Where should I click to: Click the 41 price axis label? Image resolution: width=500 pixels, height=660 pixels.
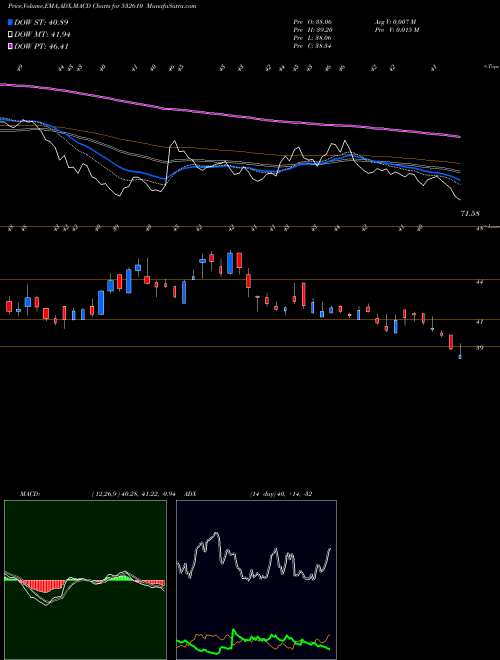[x=479, y=322]
